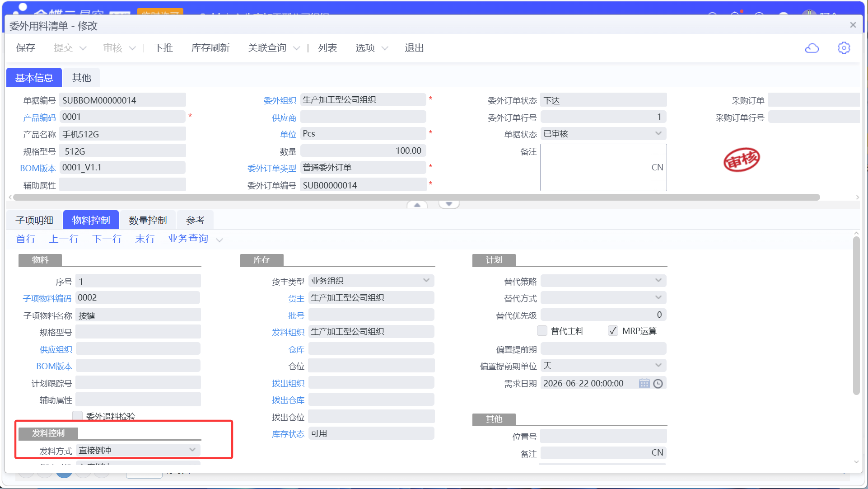Close the 委外用料清单 dialog

853,25
